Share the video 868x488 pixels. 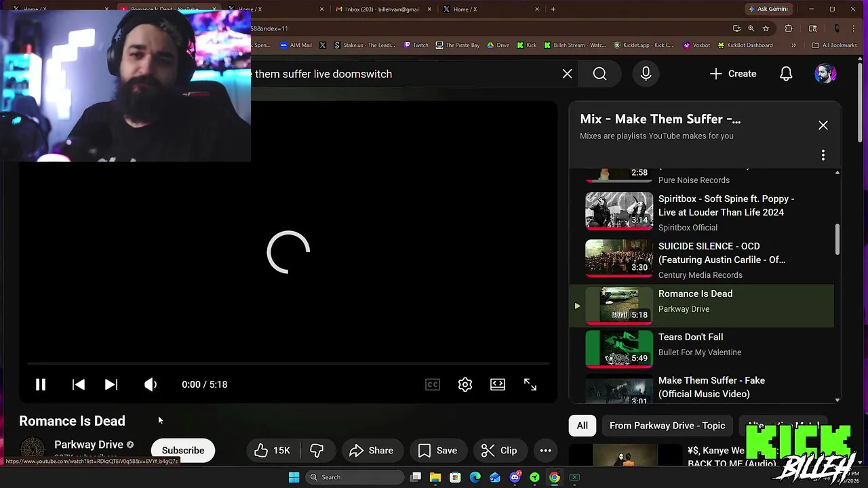(x=371, y=451)
